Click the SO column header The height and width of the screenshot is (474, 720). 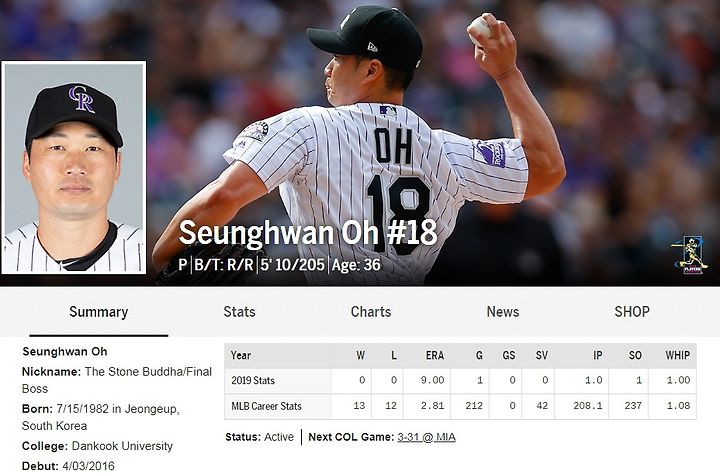[x=635, y=355]
